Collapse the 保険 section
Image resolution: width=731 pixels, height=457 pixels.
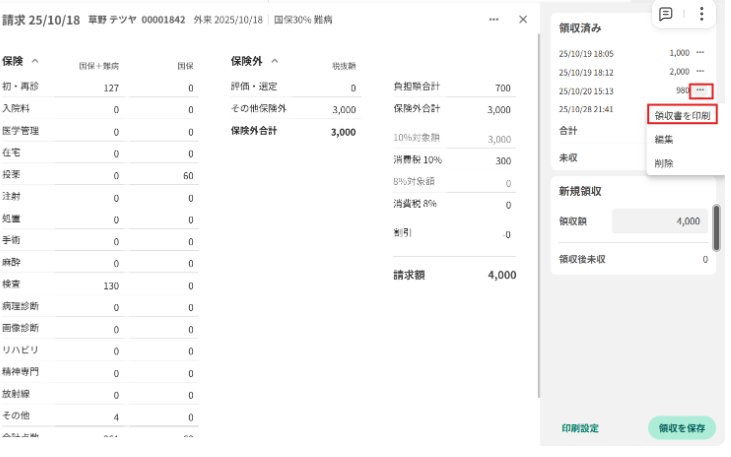[35, 61]
